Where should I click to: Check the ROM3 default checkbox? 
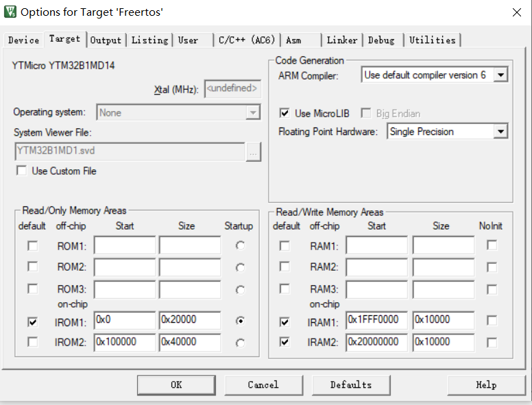click(x=33, y=289)
